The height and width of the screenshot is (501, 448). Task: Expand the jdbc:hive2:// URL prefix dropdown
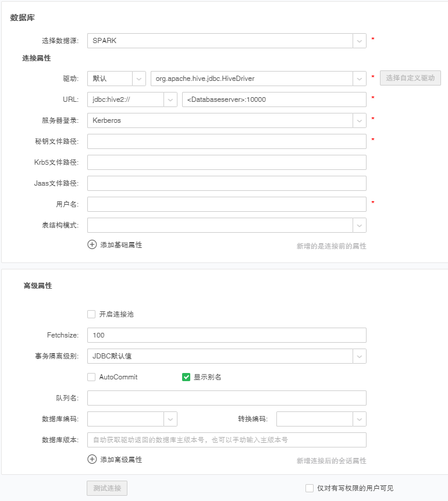click(x=170, y=100)
